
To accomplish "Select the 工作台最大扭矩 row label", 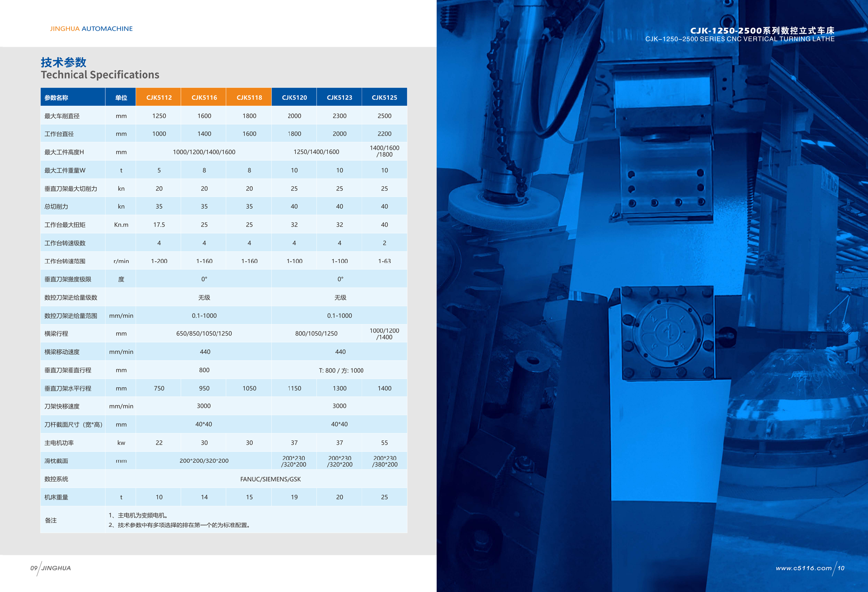I will pos(65,225).
